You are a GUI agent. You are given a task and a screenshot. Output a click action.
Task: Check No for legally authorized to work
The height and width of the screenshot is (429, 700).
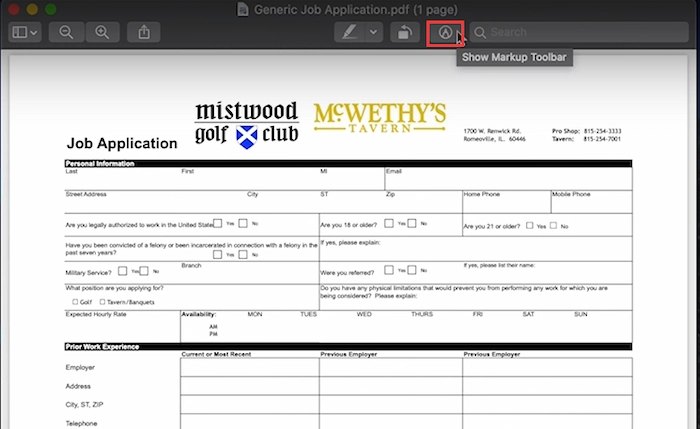(243, 223)
